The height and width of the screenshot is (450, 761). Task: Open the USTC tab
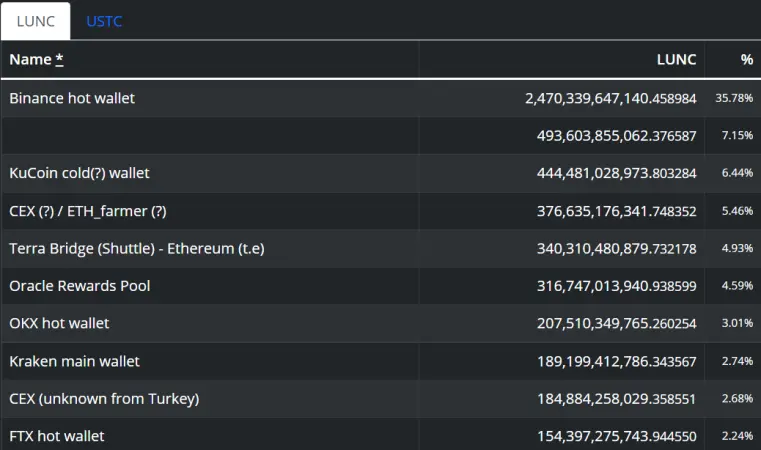(104, 21)
